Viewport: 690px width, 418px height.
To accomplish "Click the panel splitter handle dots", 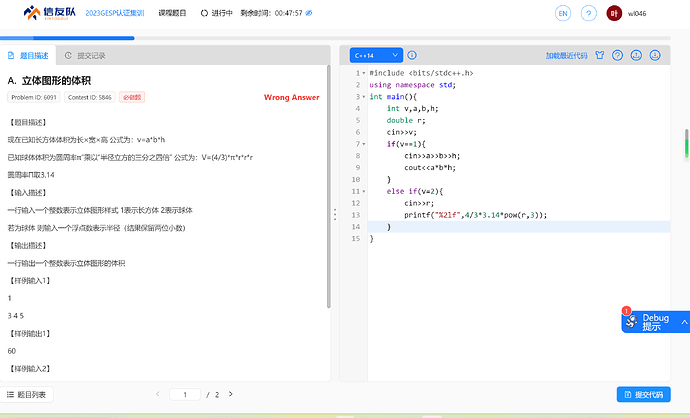I will (335, 214).
